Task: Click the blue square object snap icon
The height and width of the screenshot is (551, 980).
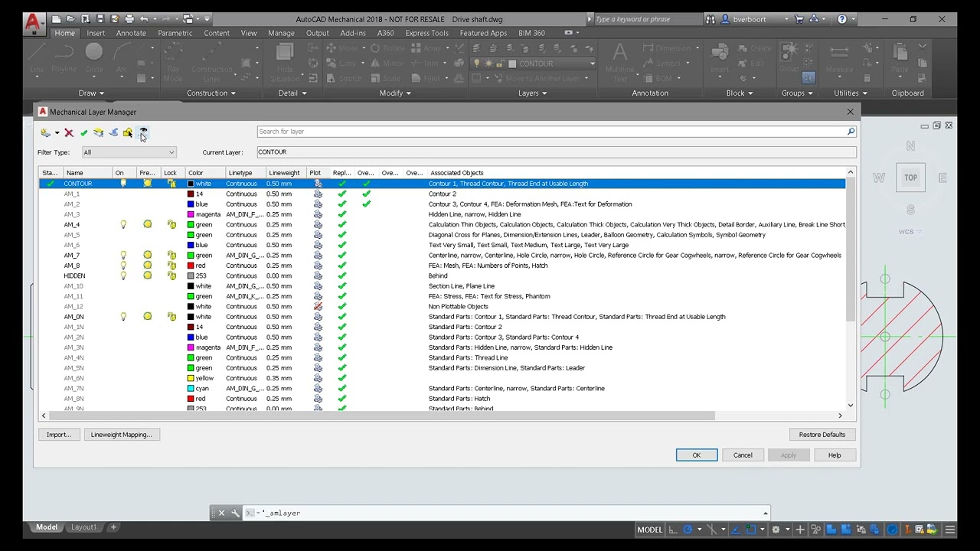Action: coord(752,530)
